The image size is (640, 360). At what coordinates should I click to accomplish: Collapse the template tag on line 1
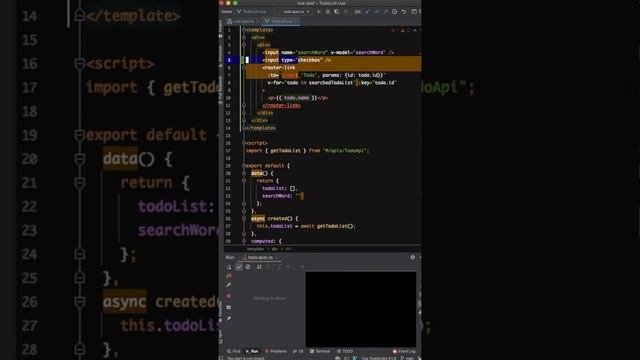(x=244, y=30)
